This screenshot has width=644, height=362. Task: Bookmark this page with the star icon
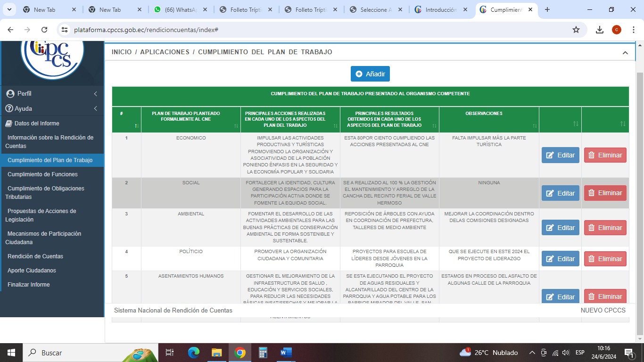pos(576,30)
